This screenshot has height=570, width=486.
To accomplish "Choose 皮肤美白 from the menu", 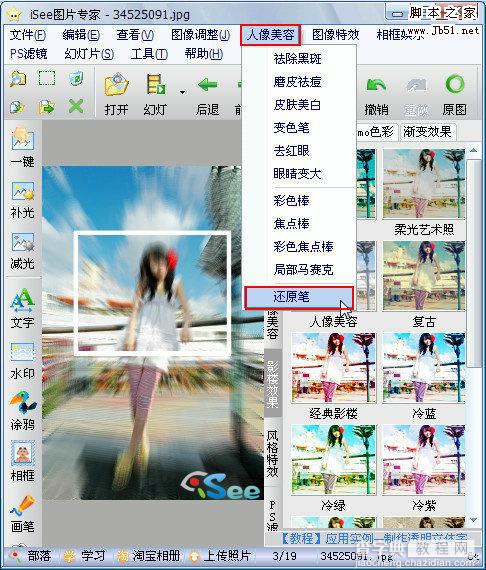I will tap(299, 105).
